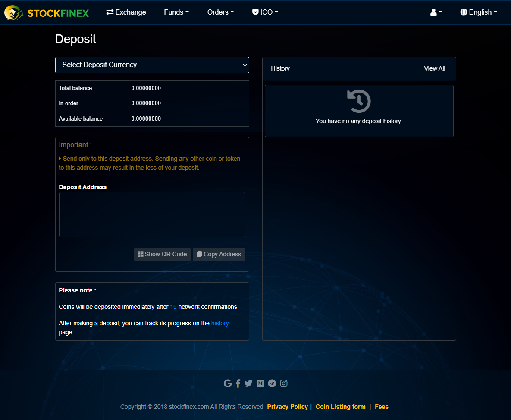Click inside the Deposit Address field

click(x=152, y=214)
